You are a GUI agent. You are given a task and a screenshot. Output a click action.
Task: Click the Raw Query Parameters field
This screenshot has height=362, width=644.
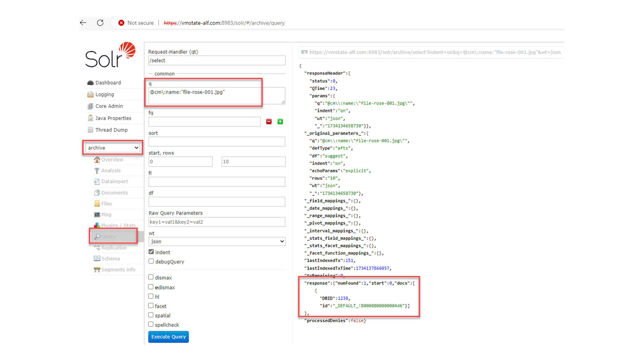[217, 222]
